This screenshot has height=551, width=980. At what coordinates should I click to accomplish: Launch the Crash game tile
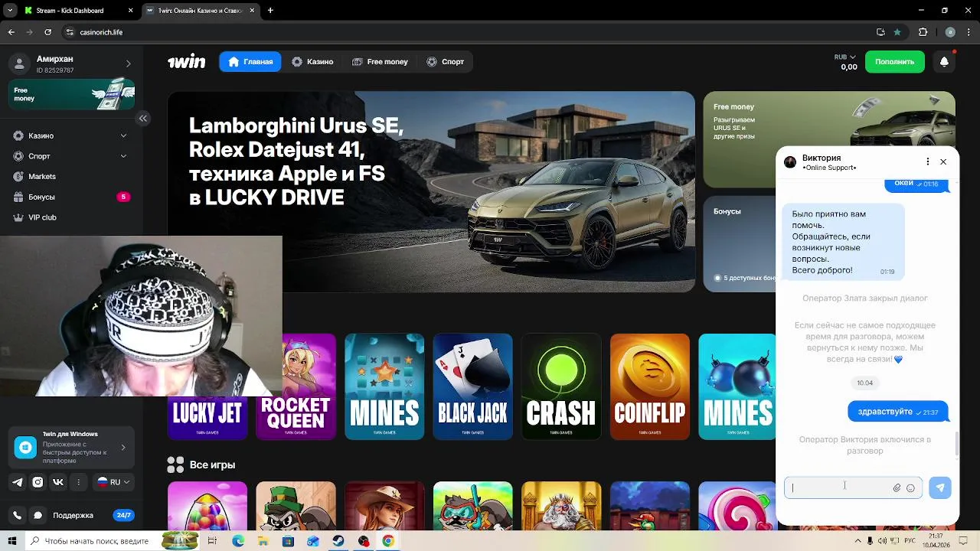(x=560, y=386)
